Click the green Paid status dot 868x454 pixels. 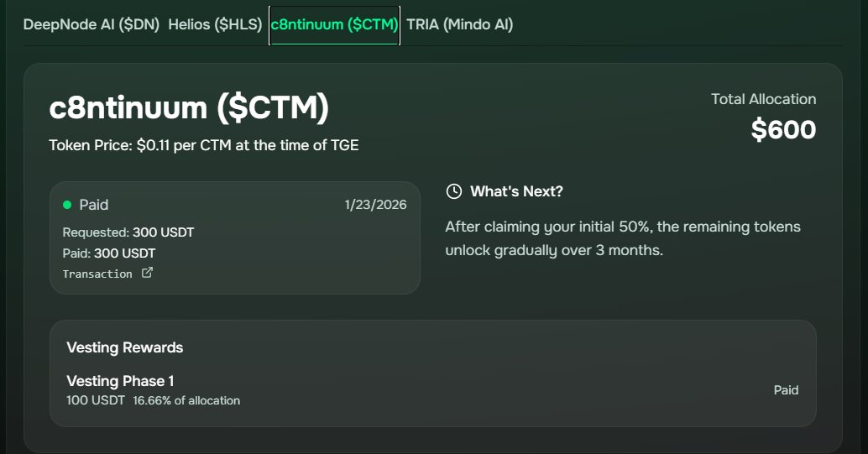pyautogui.click(x=67, y=205)
